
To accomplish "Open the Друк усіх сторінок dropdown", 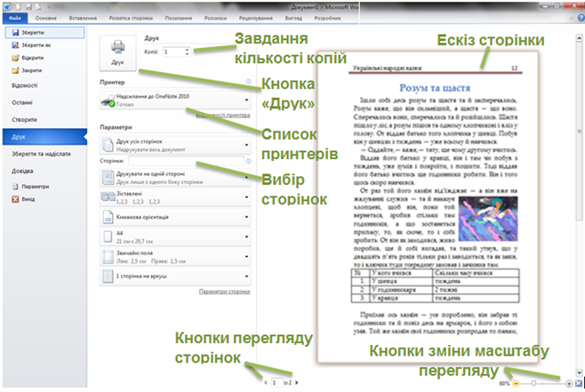I will coord(245,145).
